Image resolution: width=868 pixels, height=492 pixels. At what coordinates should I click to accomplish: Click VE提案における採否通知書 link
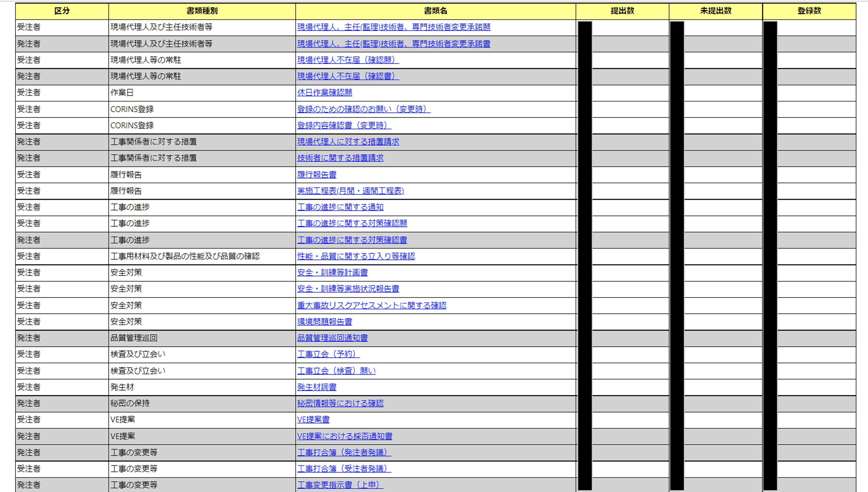pos(345,436)
